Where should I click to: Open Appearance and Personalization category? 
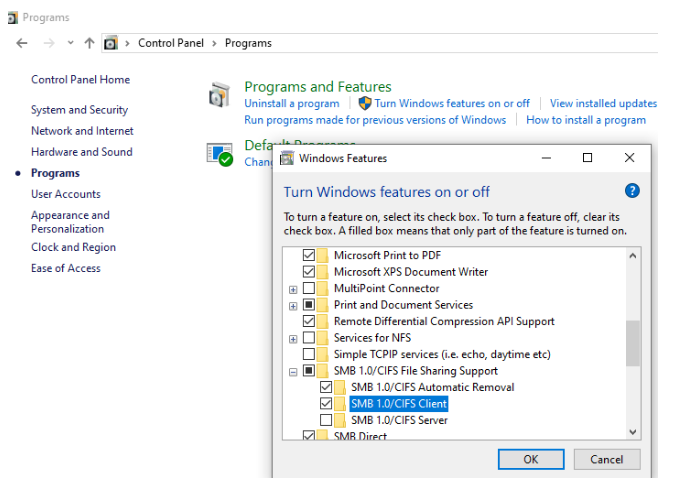70,222
